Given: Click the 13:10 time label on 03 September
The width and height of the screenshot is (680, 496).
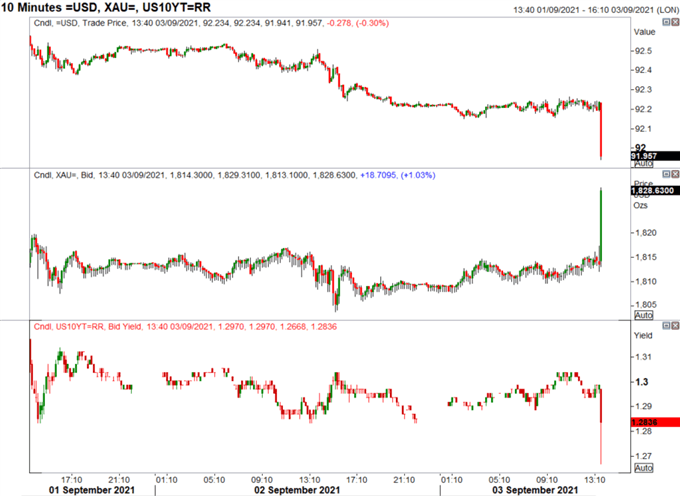Looking at the screenshot, I should 595,480.
